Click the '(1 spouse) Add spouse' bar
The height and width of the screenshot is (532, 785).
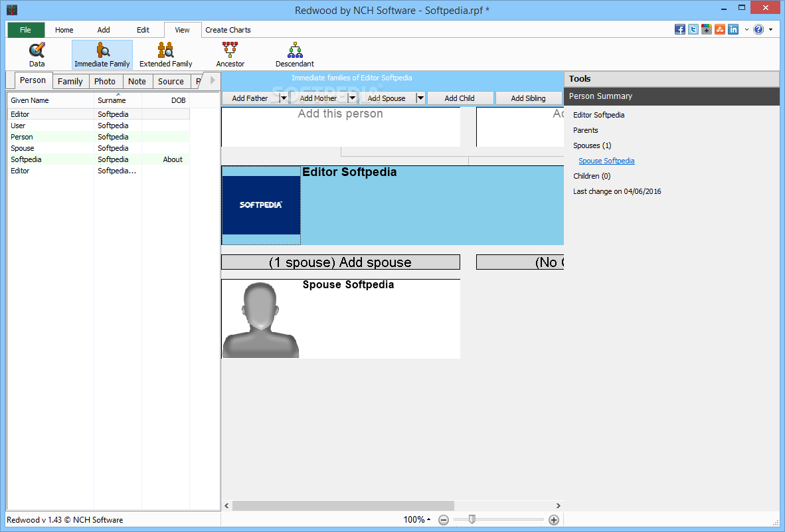click(341, 262)
